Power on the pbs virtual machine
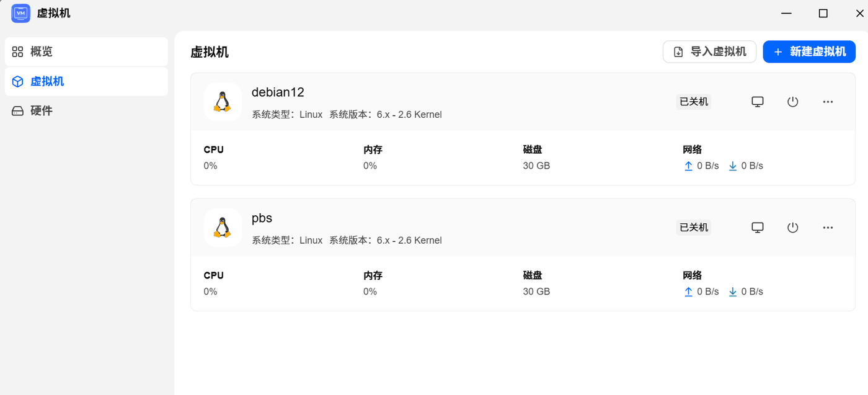This screenshot has height=395, width=868. click(x=792, y=228)
